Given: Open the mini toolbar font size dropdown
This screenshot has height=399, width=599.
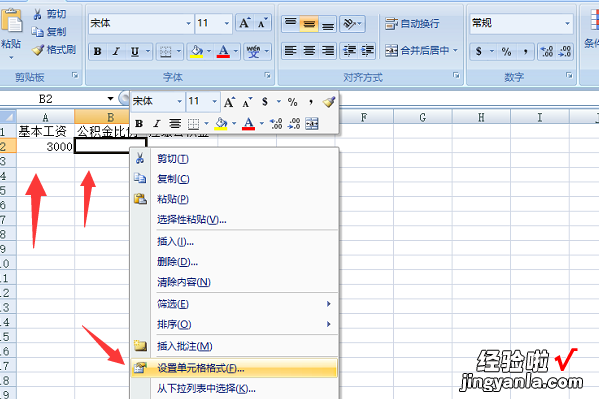Looking at the screenshot, I should [x=215, y=102].
